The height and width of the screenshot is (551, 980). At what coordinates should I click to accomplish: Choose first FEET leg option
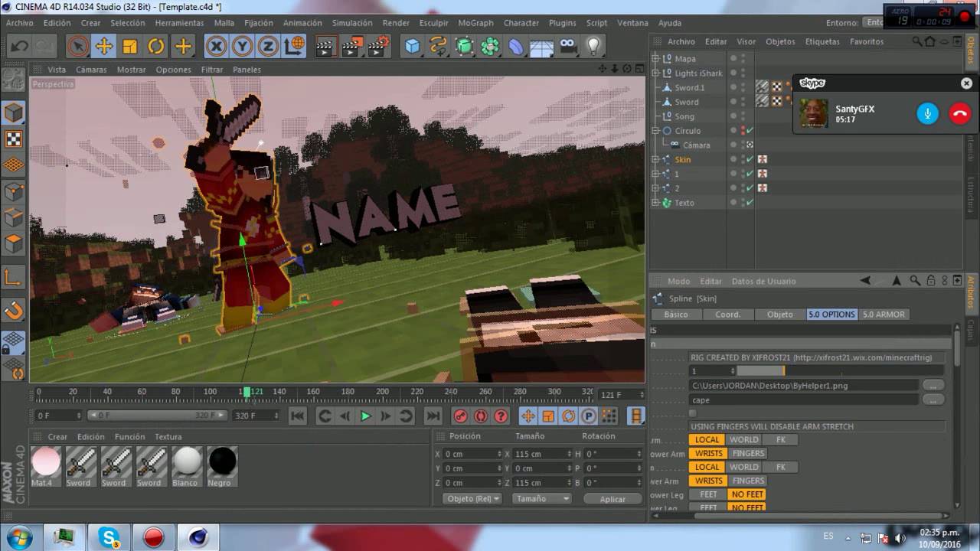(x=708, y=494)
